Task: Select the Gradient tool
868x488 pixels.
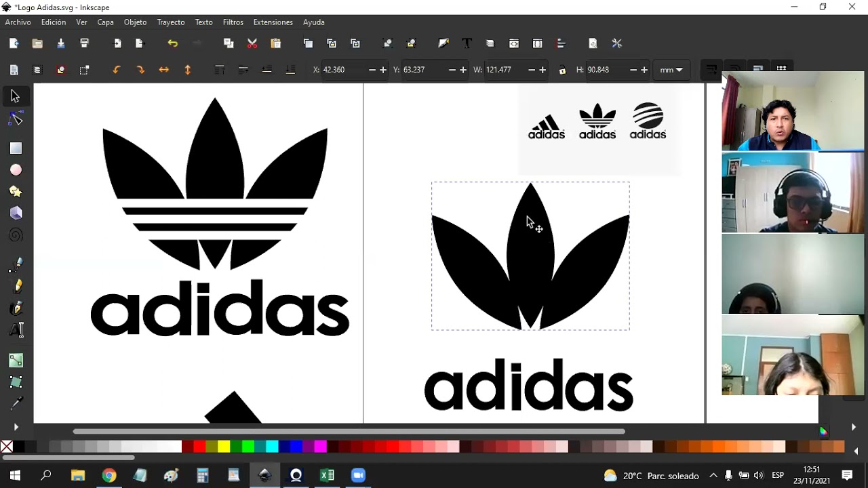Action: coord(16,360)
